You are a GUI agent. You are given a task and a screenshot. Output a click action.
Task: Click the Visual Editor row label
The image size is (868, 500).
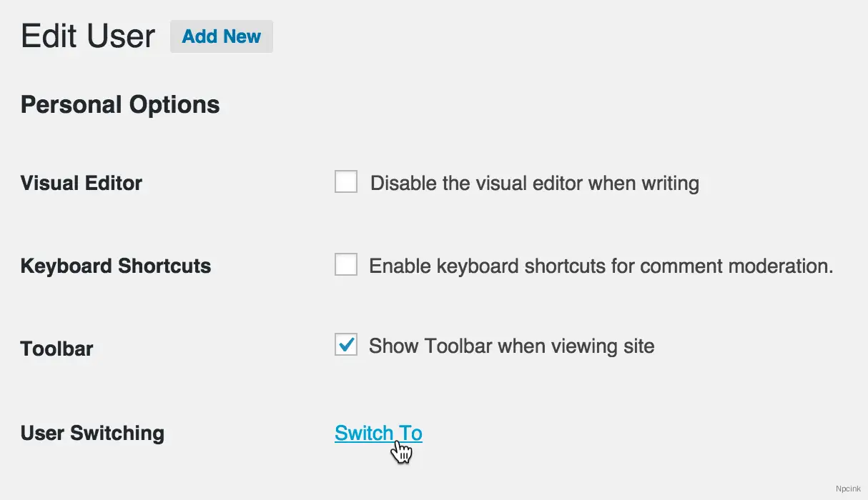81,183
